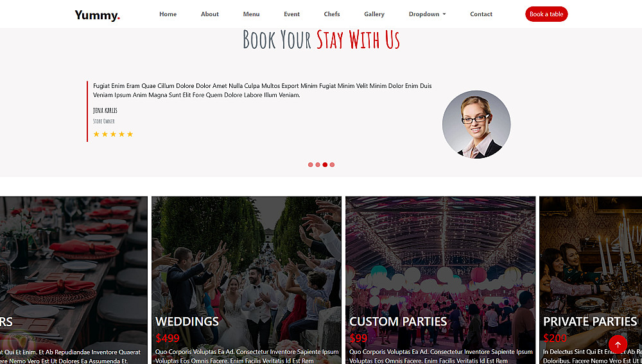Open the Custom Parties event card
Screen dimensions: 642x364
click(440, 280)
